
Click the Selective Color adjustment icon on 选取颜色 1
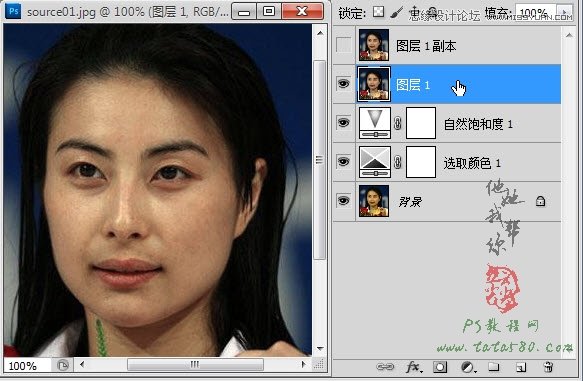tap(375, 162)
